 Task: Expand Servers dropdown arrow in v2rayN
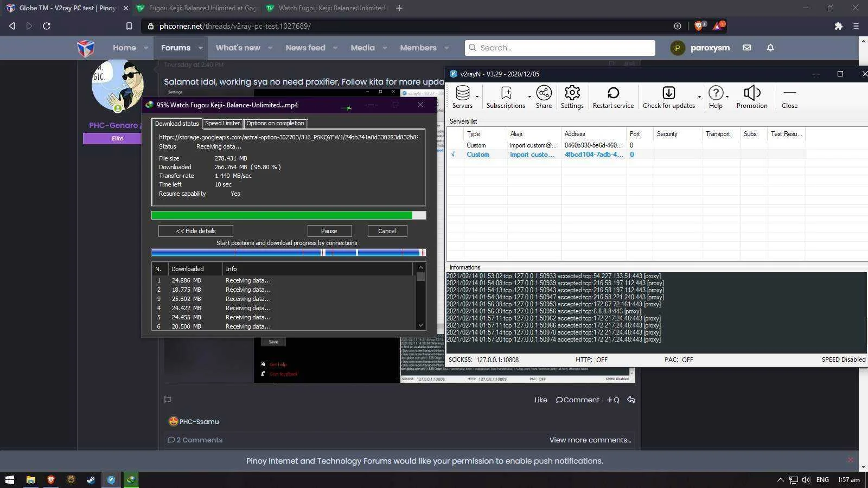click(x=477, y=97)
